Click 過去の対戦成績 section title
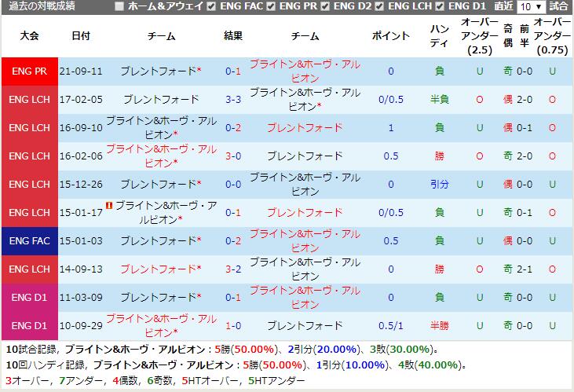The height and width of the screenshot is (392, 574). [x=42, y=6]
